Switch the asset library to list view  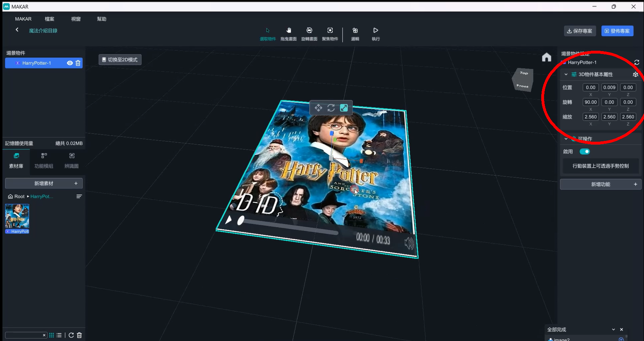59,335
